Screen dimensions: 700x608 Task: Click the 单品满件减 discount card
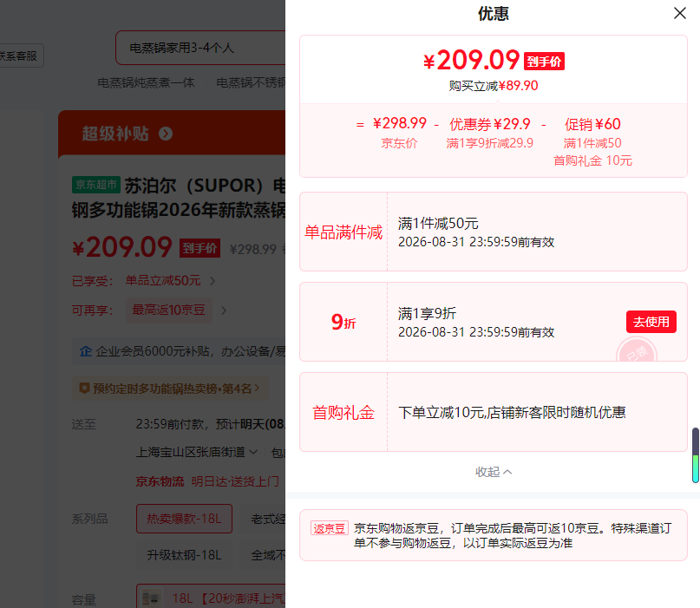(494, 232)
